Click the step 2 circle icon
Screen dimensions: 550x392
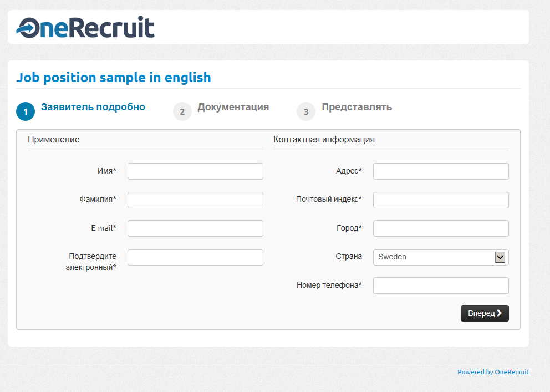(x=182, y=111)
